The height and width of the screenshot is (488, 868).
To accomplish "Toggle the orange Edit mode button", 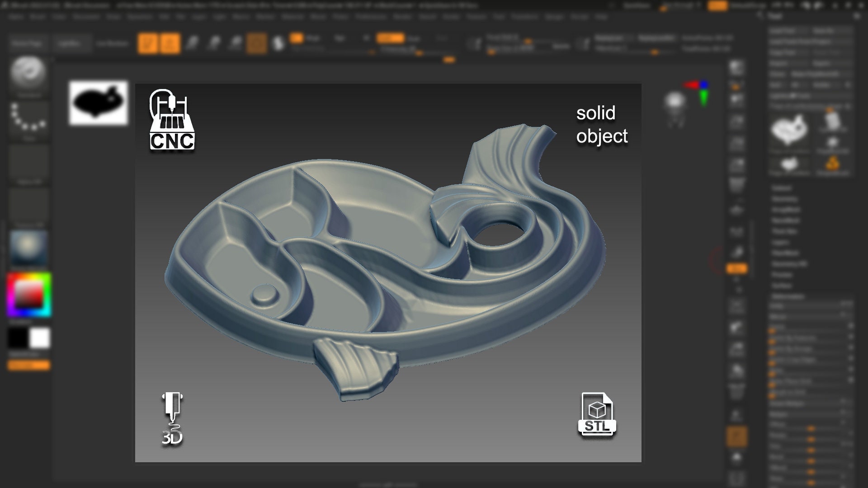I will pos(148,43).
